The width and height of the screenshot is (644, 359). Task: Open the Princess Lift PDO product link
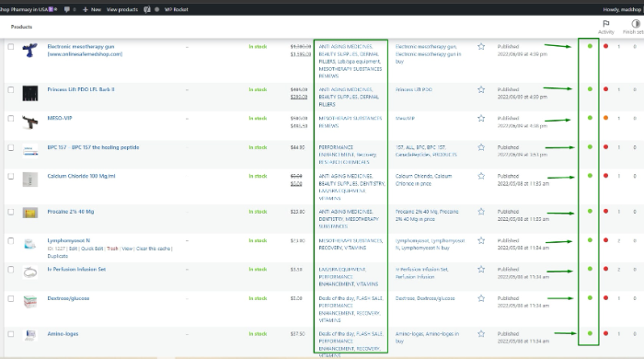(81, 89)
